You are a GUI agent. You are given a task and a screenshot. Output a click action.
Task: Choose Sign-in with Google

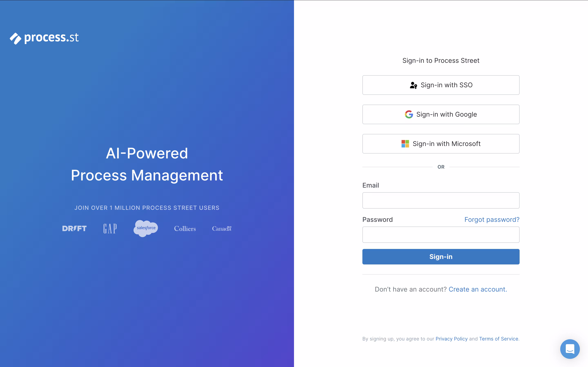coord(441,114)
